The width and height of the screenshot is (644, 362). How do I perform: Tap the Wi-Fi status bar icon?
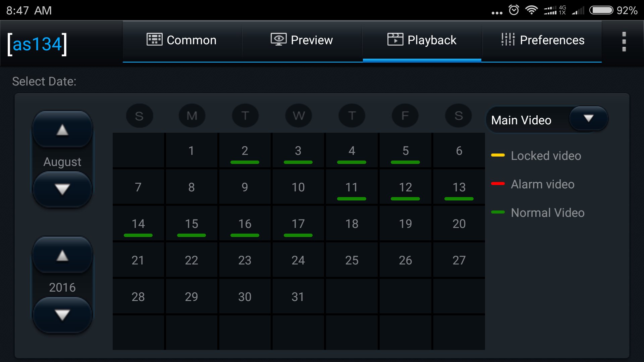531,10
